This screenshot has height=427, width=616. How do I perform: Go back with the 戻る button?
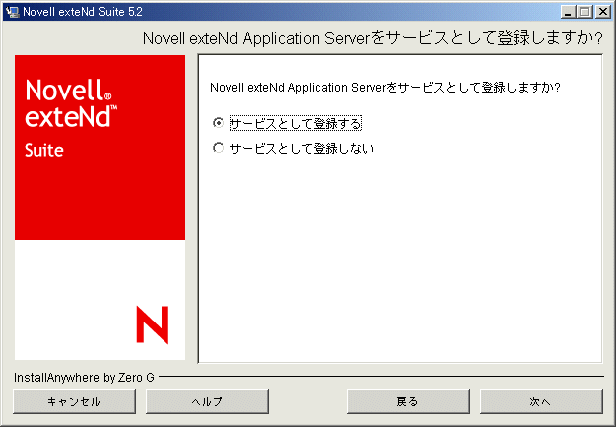coord(408,401)
